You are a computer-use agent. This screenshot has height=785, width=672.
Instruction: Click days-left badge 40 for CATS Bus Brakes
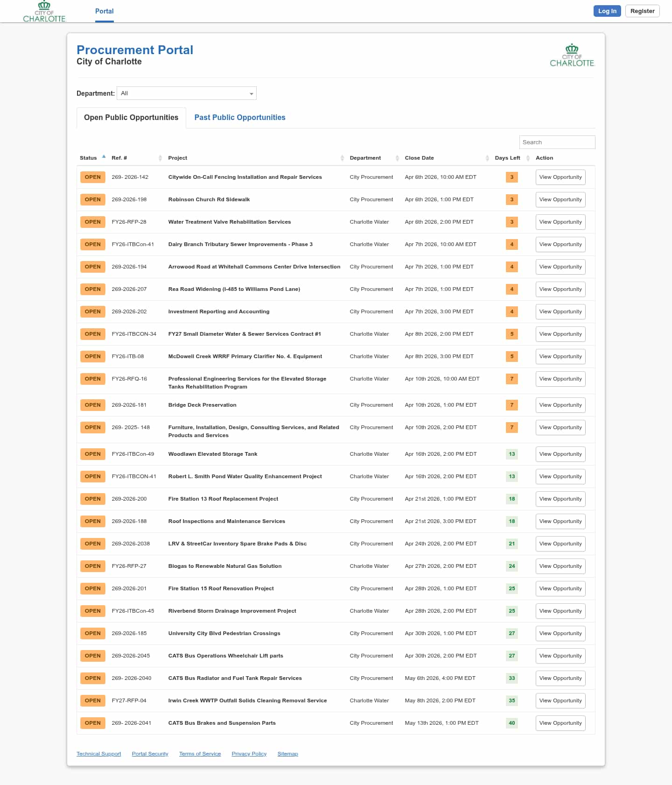(x=512, y=723)
